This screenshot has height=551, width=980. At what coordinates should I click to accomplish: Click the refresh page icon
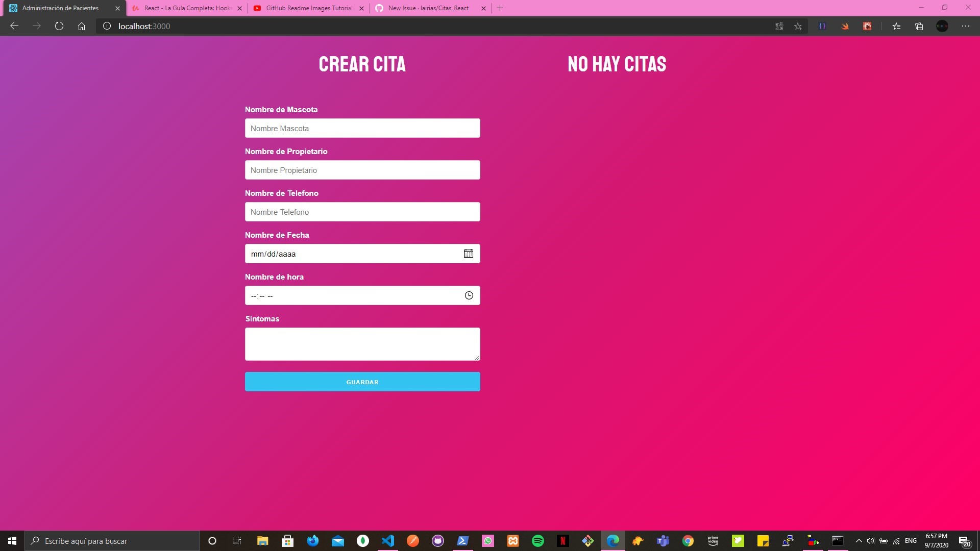59,26
